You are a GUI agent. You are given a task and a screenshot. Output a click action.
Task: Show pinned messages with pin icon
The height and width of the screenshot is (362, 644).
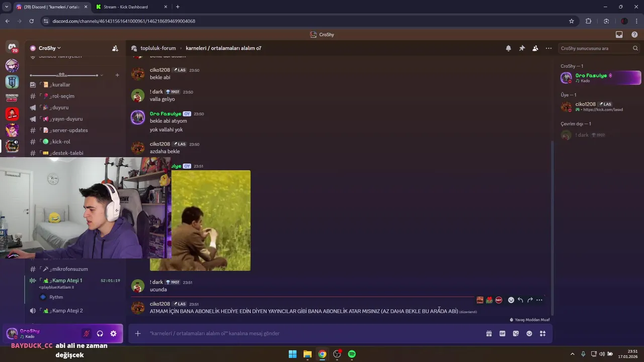[x=522, y=48]
